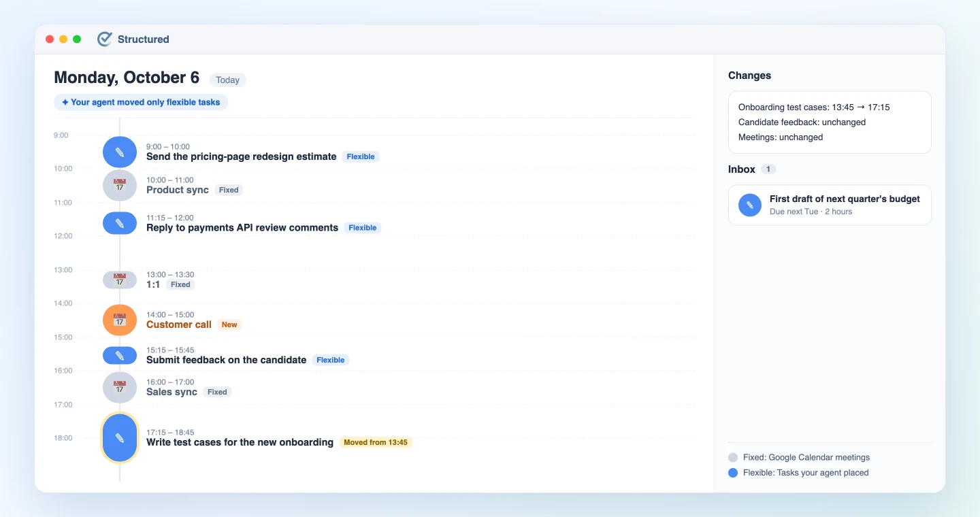Click the 17:15 – 18:45 time range
The image size is (980, 517).
170,432
